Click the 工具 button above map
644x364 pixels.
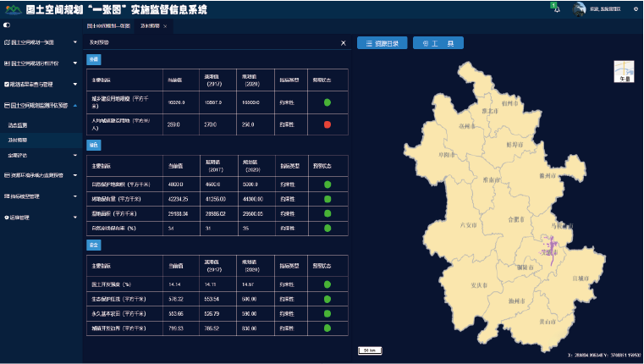(440, 42)
